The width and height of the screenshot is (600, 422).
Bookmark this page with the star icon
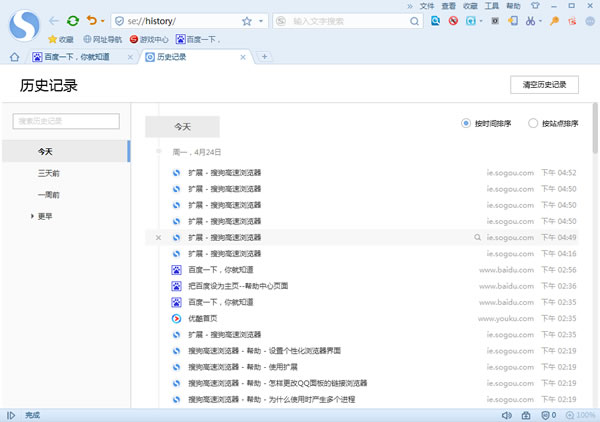[247, 21]
